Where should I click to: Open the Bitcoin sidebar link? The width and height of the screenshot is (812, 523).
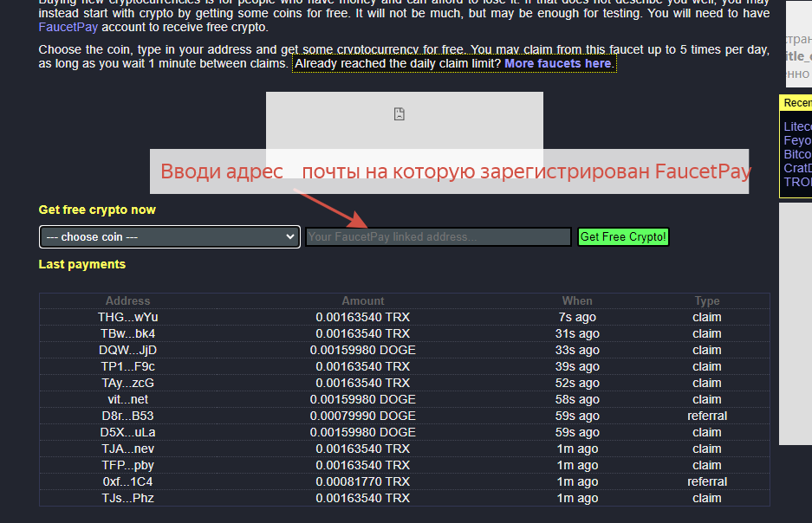(x=797, y=154)
